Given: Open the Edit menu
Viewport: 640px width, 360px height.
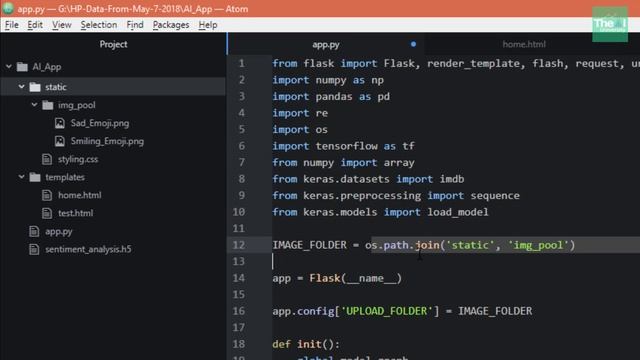Looking at the screenshot, I should 35,25.
